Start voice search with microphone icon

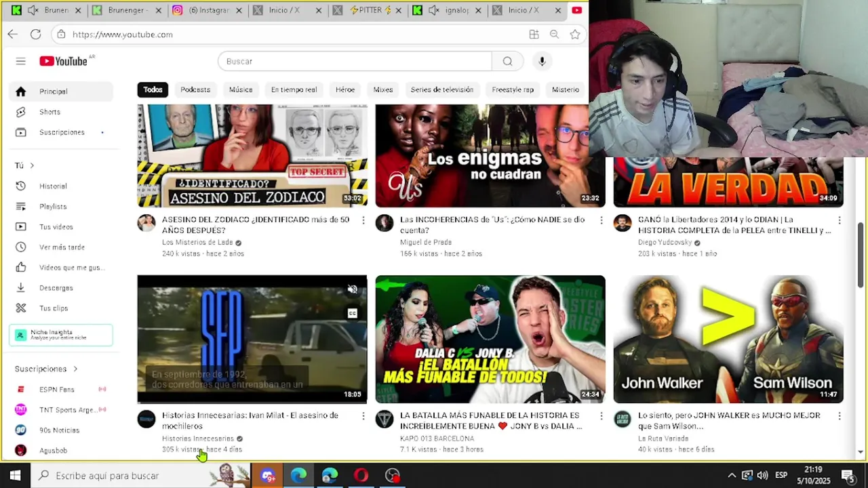pyautogui.click(x=542, y=61)
